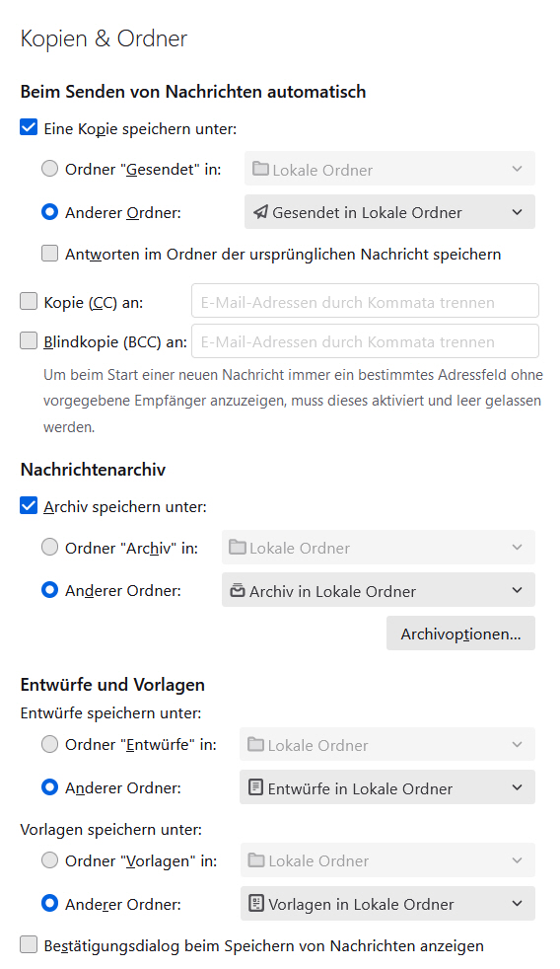Select Ordner "Gesendet" in radio button
This screenshot has width=560, height=969.
[50, 169]
